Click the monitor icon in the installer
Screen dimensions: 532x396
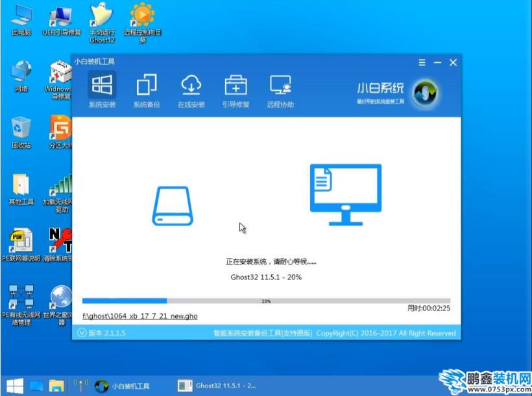(345, 194)
